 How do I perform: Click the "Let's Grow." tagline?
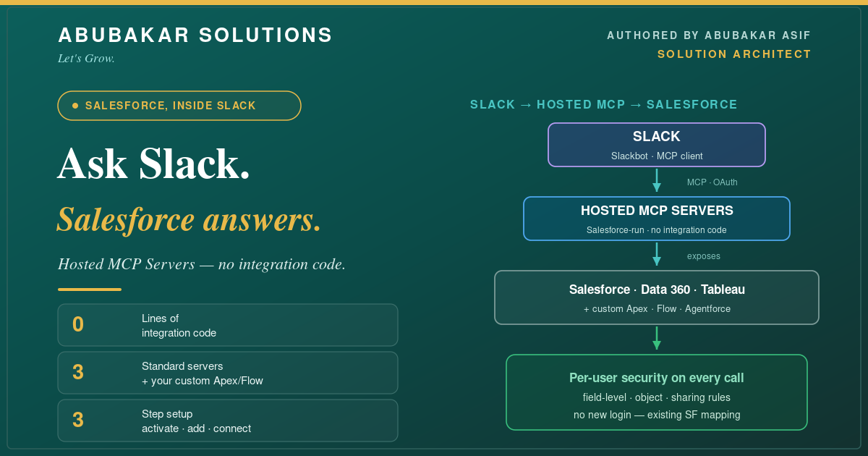click(x=86, y=59)
